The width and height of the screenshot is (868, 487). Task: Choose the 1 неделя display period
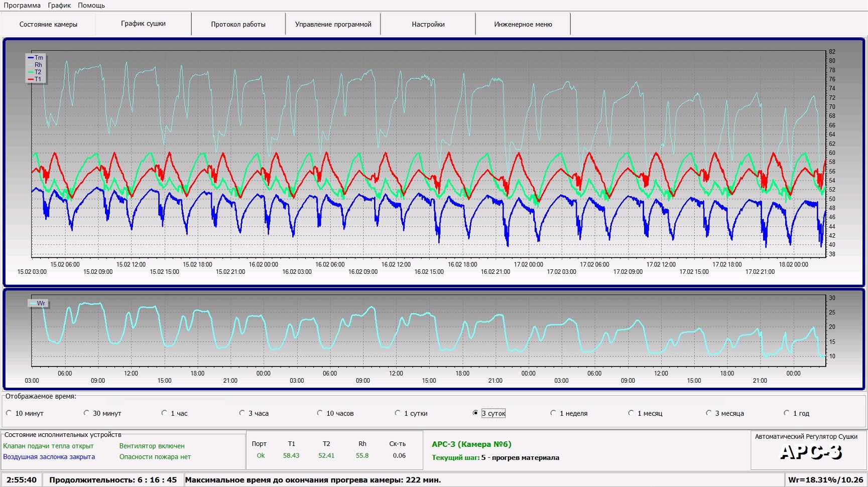pos(554,413)
